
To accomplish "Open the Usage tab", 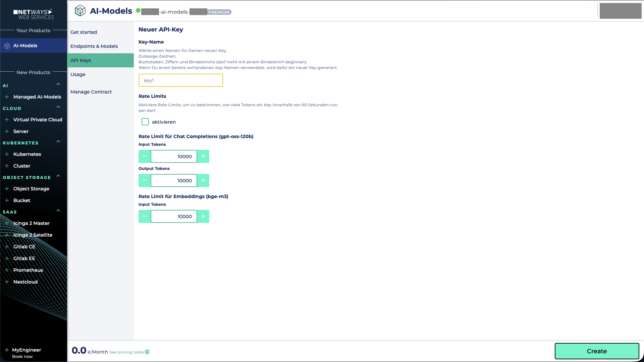I will pyautogui.click(x=101, y=74).
